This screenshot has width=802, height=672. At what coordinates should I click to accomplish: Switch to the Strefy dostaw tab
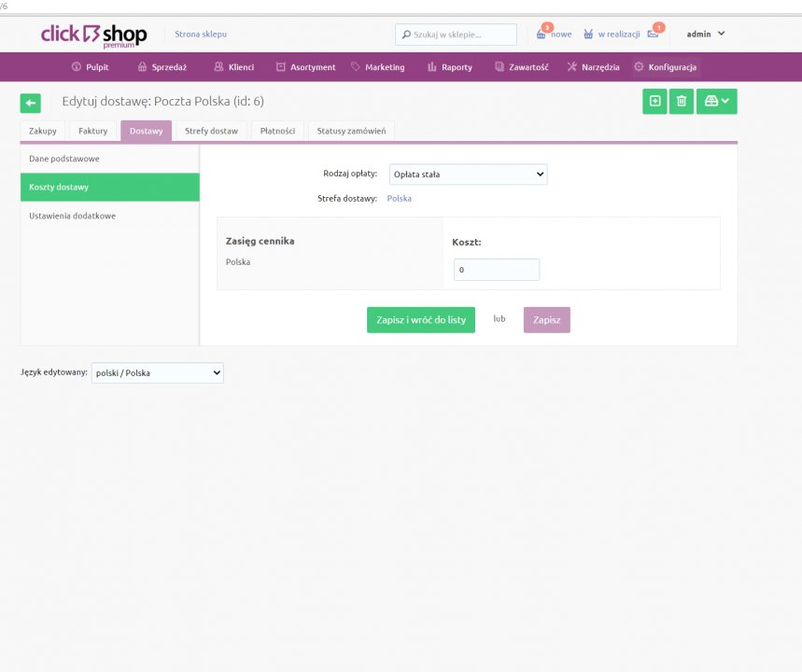click(211, 131)
